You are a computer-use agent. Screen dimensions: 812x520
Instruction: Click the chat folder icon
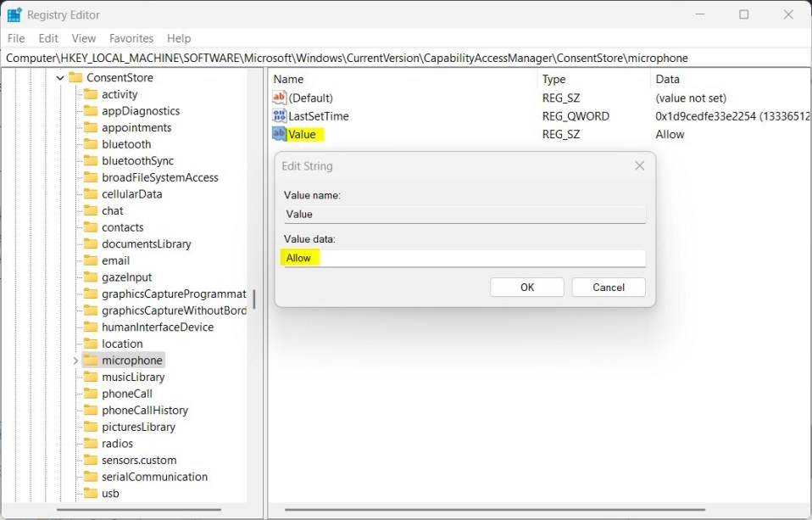pos(91,210)
